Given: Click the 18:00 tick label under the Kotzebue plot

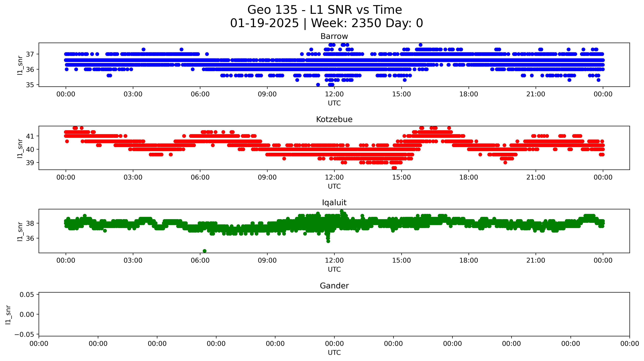Looking at the screenshot, I should click(469, 177).
